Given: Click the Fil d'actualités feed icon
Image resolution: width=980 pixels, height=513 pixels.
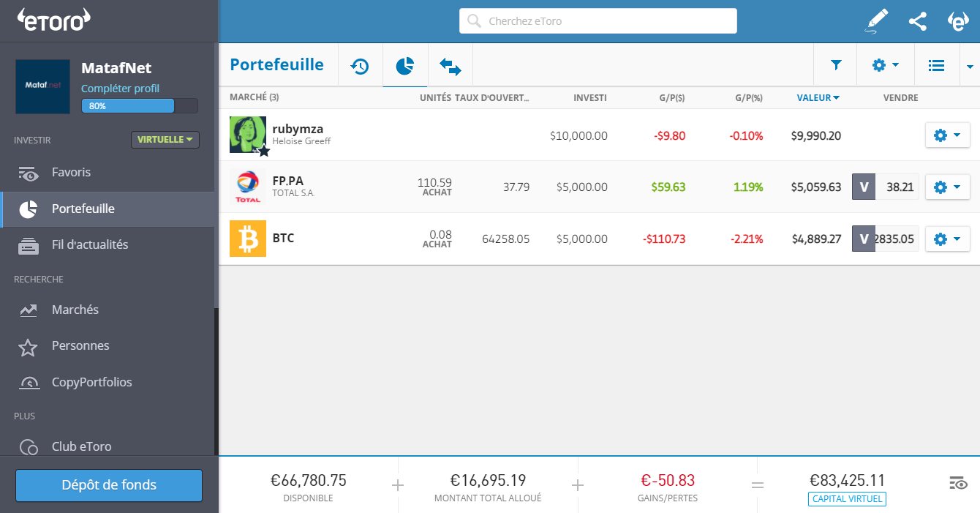Looking at the screenshot, I should tap(28, 246).
